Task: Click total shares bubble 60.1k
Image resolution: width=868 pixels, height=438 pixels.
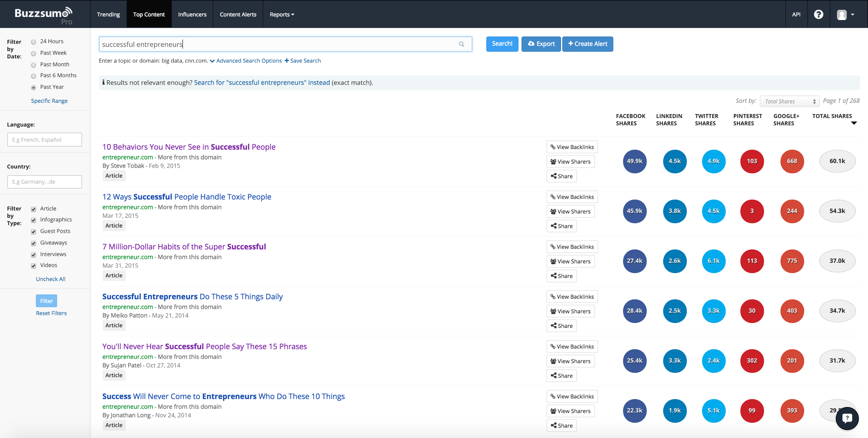Action: [837, 161]
